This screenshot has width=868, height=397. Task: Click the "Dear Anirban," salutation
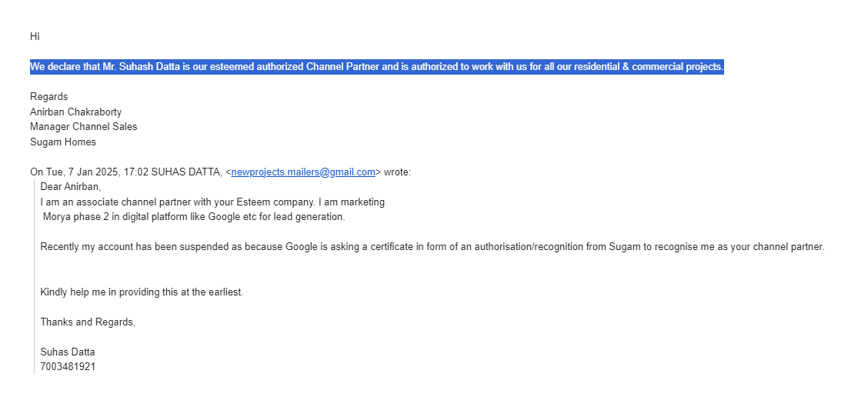coord(71,187)
